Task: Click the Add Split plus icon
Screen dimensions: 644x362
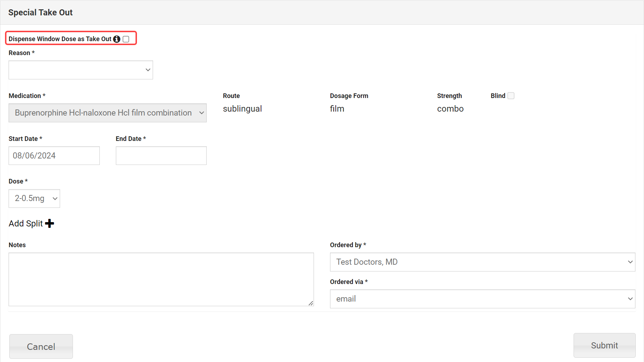Action: [x=50, y=224]
